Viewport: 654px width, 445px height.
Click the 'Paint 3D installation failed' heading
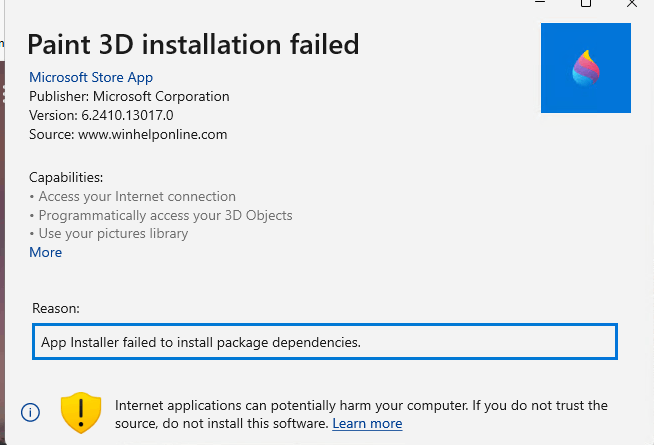click(x=193, y=44)
